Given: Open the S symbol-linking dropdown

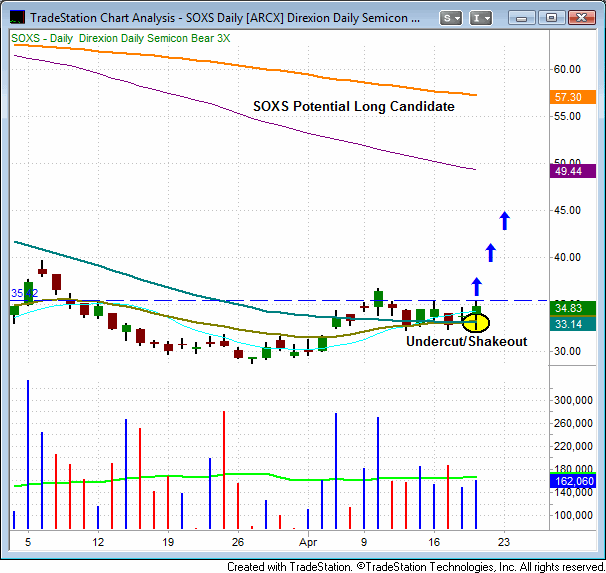Looking at the screenshot, I should click(451, 18).
